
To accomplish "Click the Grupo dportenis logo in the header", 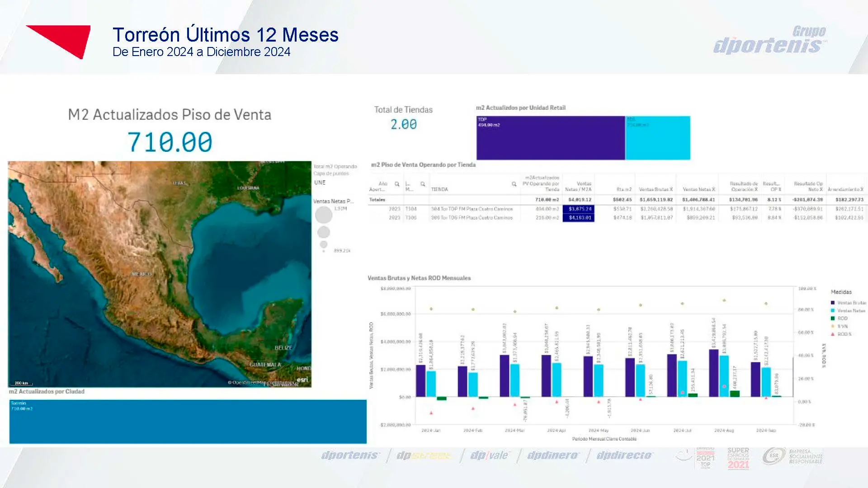I will point(770,40).
